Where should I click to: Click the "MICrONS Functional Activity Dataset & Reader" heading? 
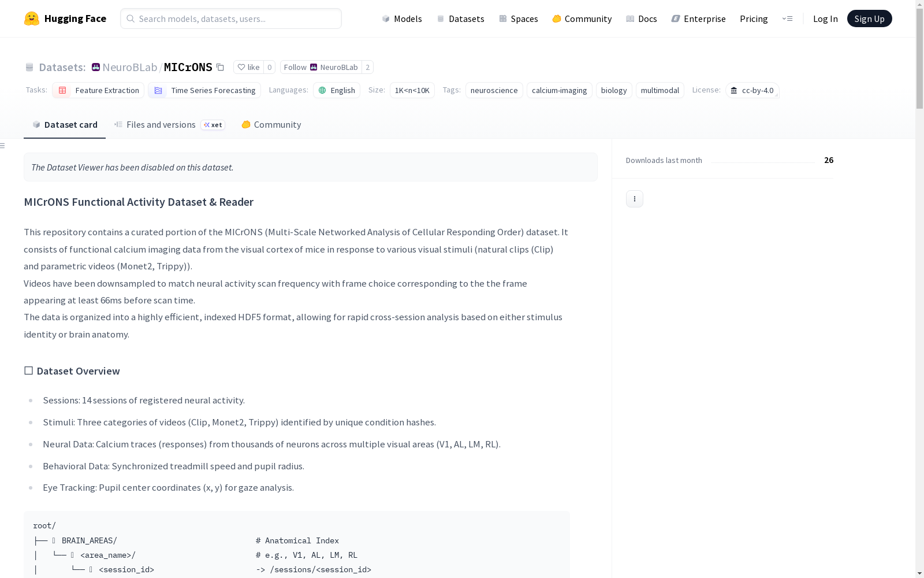[139, 202]
